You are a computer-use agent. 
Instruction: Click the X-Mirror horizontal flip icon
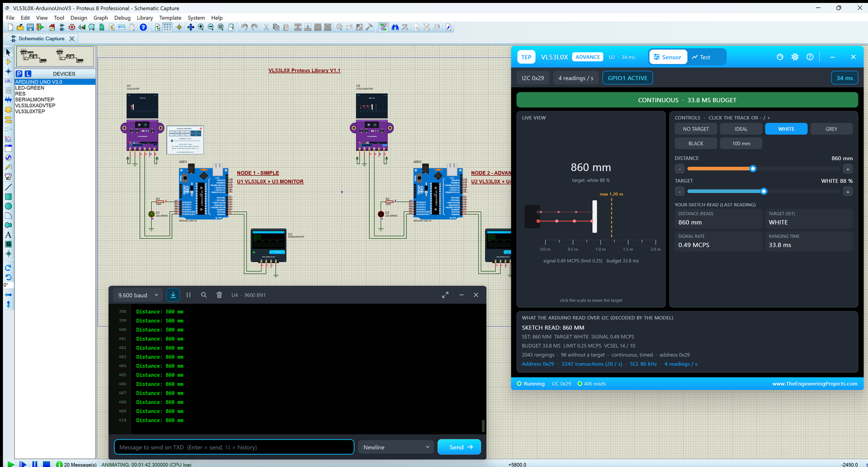8,295
